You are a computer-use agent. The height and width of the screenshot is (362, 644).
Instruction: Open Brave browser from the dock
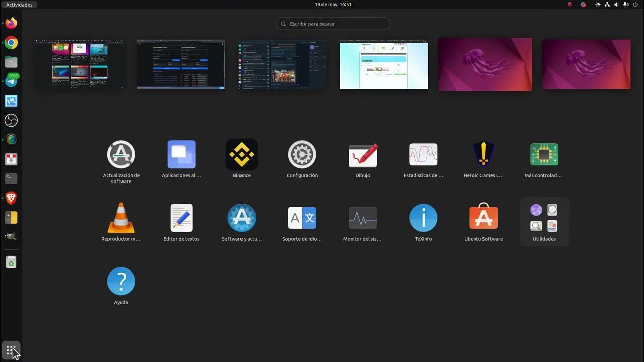pos(11,198)
